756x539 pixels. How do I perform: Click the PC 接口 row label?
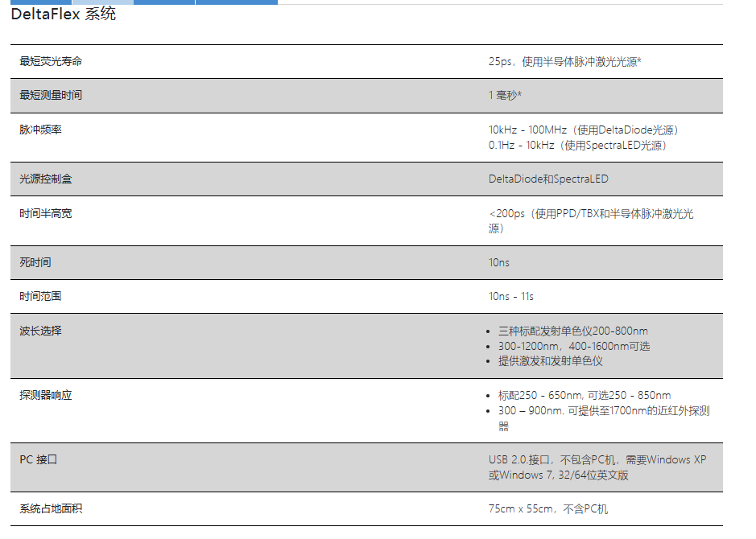[x=38, y=460]
